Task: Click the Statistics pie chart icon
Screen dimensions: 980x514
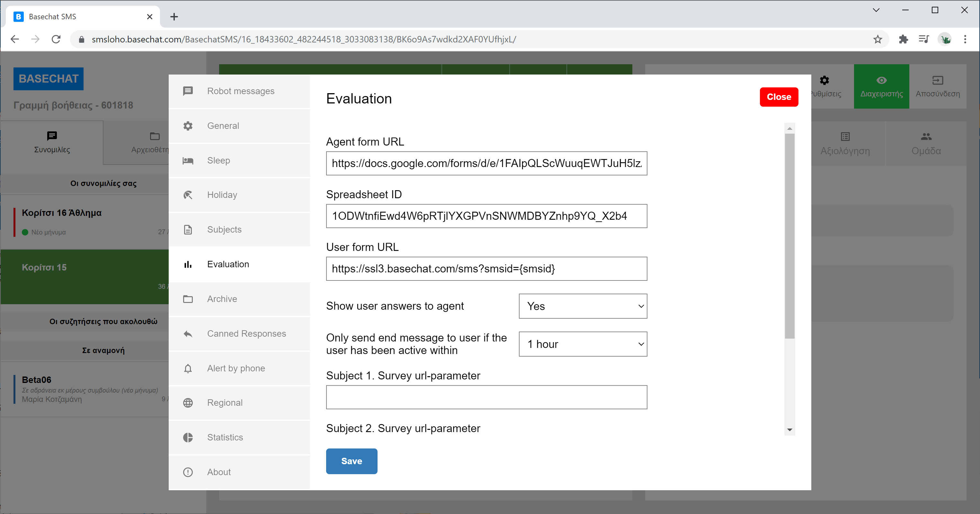Action: pyautogui.click(x=188, y=438)
